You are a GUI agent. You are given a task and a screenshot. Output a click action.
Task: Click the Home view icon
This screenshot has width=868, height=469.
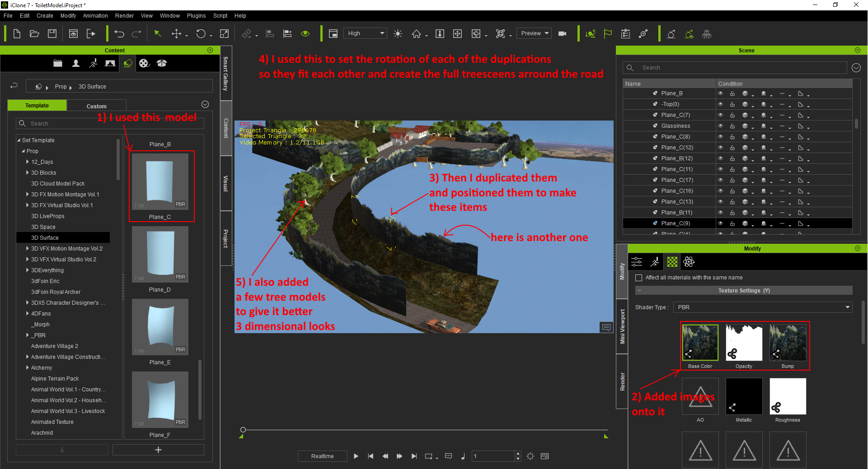(416, 34)
